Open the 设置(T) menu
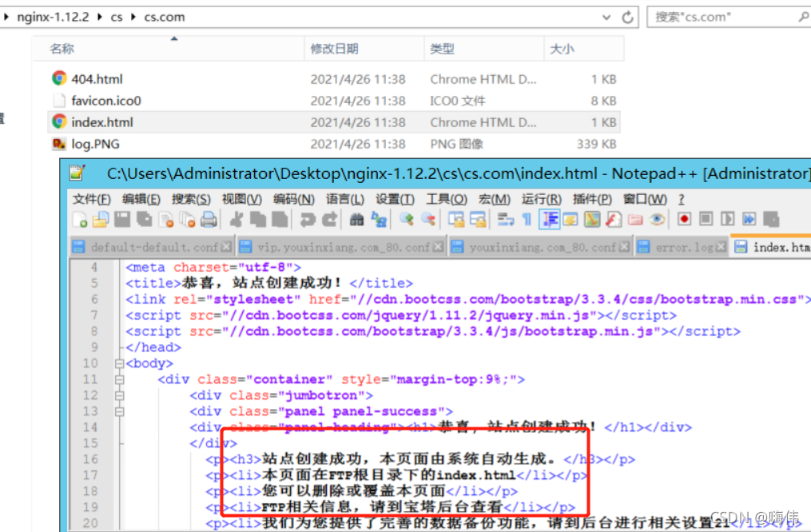The height and width of the screenshot is (532, 811). pyautogui.click(x=396, y=199)
